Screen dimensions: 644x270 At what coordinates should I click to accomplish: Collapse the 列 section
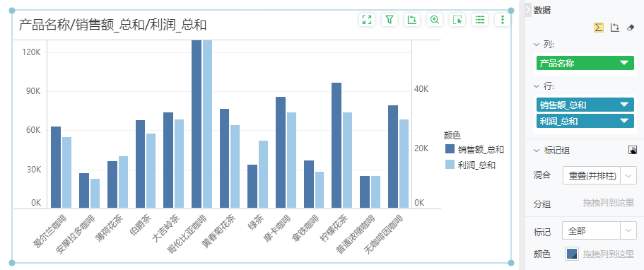point(536,44)
